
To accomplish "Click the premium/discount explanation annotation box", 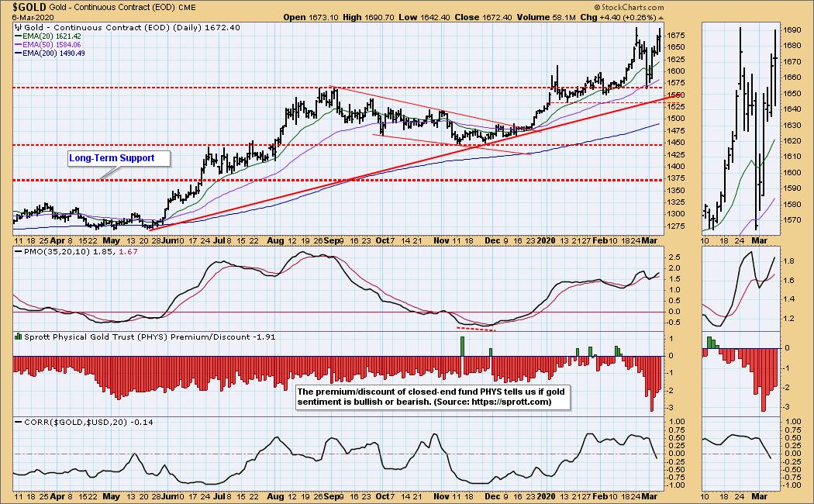I will pos(433,396).
